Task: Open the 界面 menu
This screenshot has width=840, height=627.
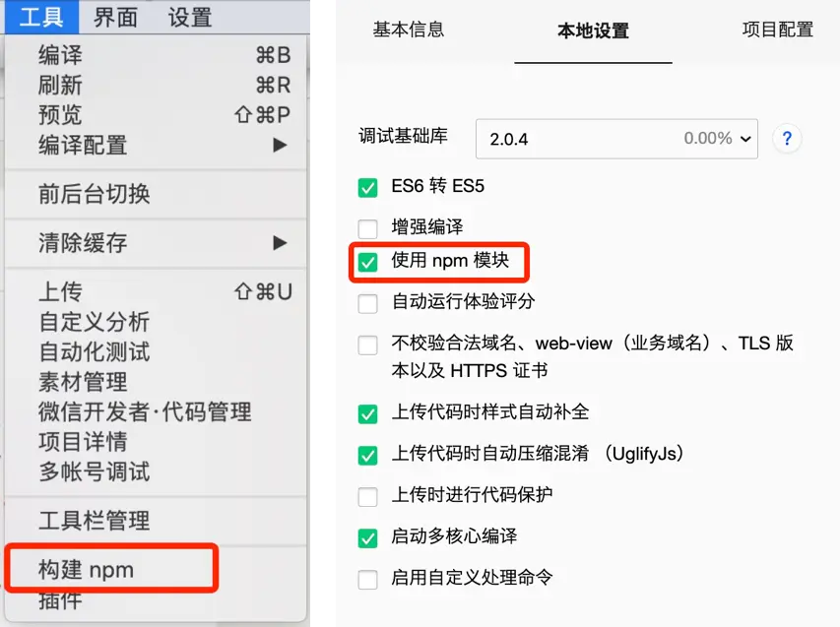Action: pyautogui.click(x=115, y=17)
